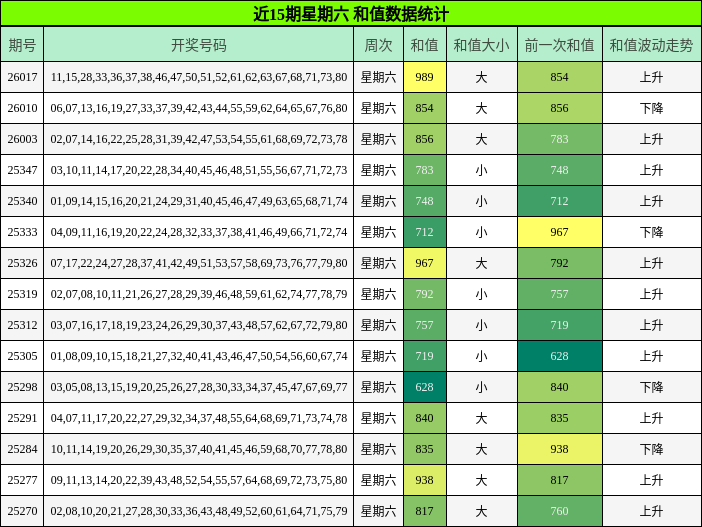Click the 和值 column header
Screen dimensions: 702x527
pos(424,44)
